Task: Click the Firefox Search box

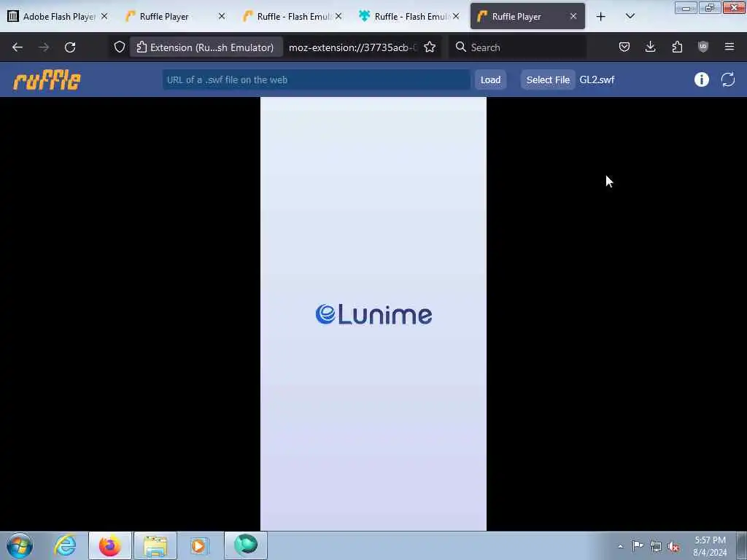Action: [x=517, y=47]
